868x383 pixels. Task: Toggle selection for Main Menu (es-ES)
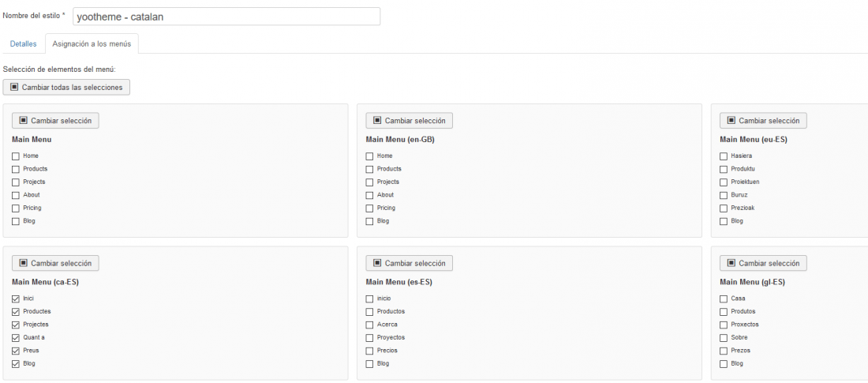(x=409, y=263)
